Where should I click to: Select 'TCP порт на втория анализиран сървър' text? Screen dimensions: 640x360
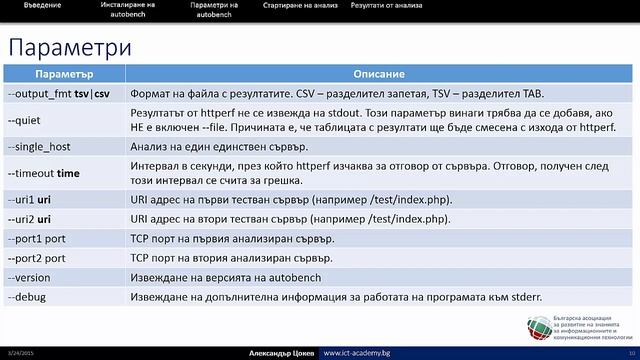click(x=231, y=258)
